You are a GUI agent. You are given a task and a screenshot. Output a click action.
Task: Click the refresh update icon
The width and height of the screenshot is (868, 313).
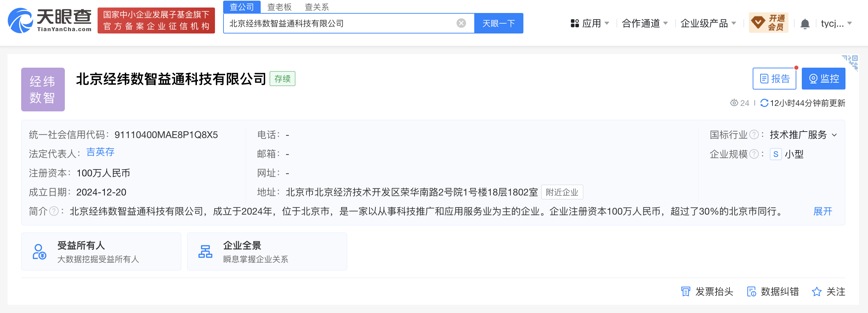coord(764,103)
